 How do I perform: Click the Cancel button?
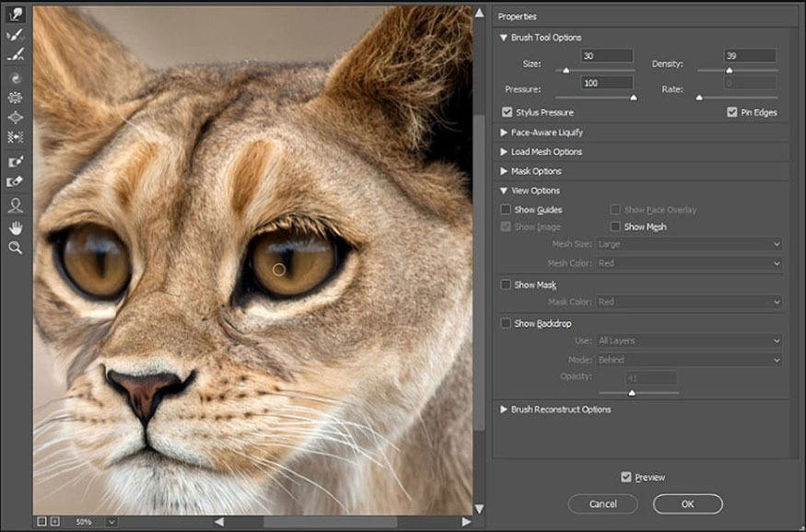pyautogui.click(x=602, y=503)
